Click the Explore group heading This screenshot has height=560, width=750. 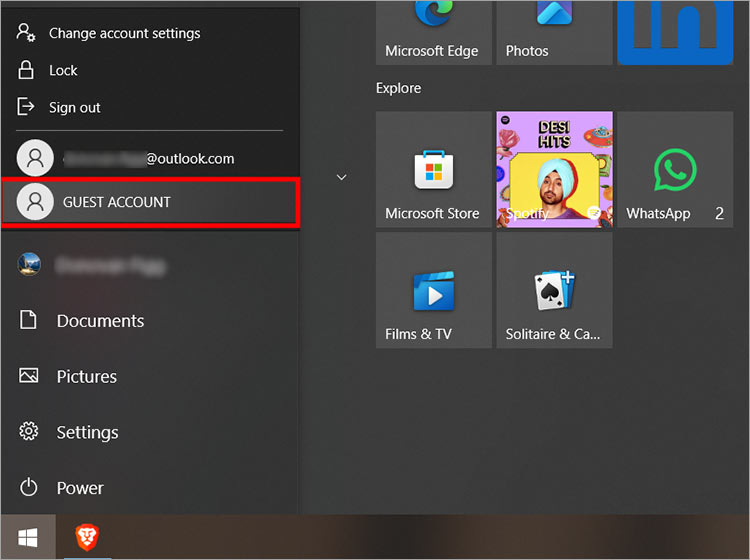coord(398,88)
